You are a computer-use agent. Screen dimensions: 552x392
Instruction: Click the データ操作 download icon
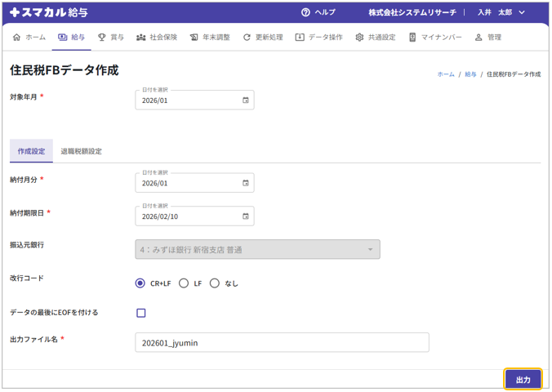point(300,38)
